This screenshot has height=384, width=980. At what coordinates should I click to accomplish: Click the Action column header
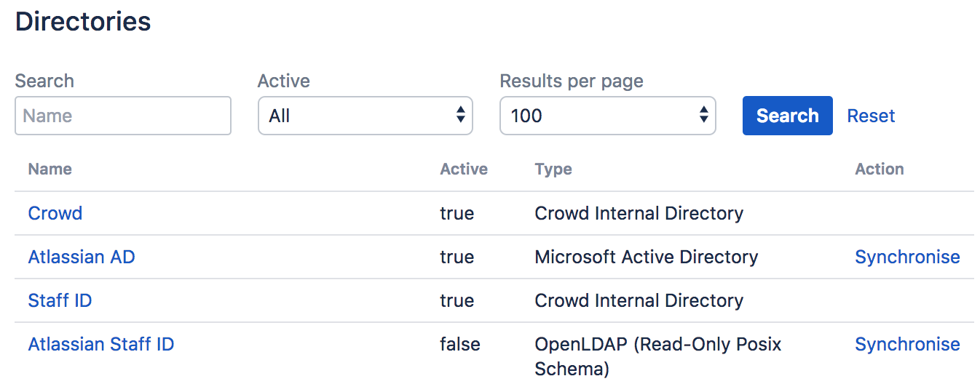pos(879,169)
